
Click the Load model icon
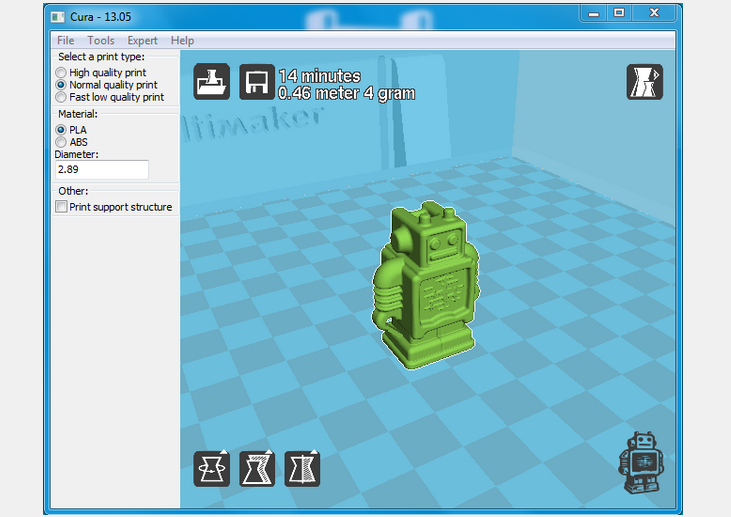[x=212, y=82]
